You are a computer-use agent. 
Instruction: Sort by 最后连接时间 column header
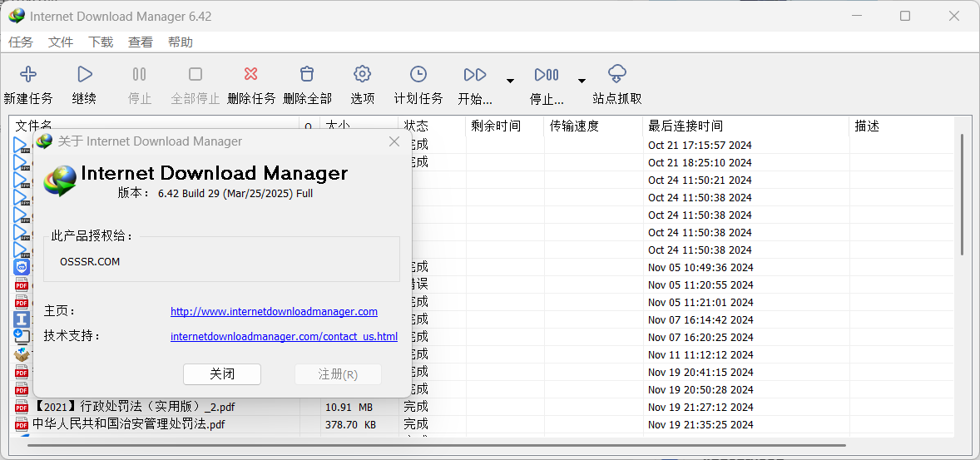coord(745,126)
